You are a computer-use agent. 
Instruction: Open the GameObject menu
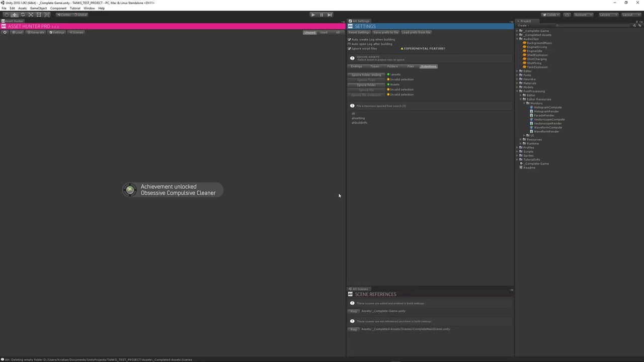coord(39,9)
